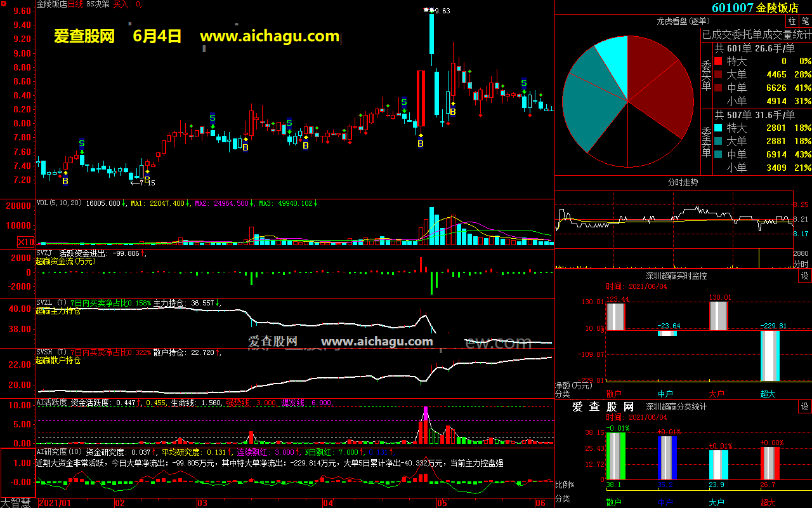Select the bright red 特大 buy-order swatch
The height and width of the screenshot is (508, 812).
pos(718,62)
